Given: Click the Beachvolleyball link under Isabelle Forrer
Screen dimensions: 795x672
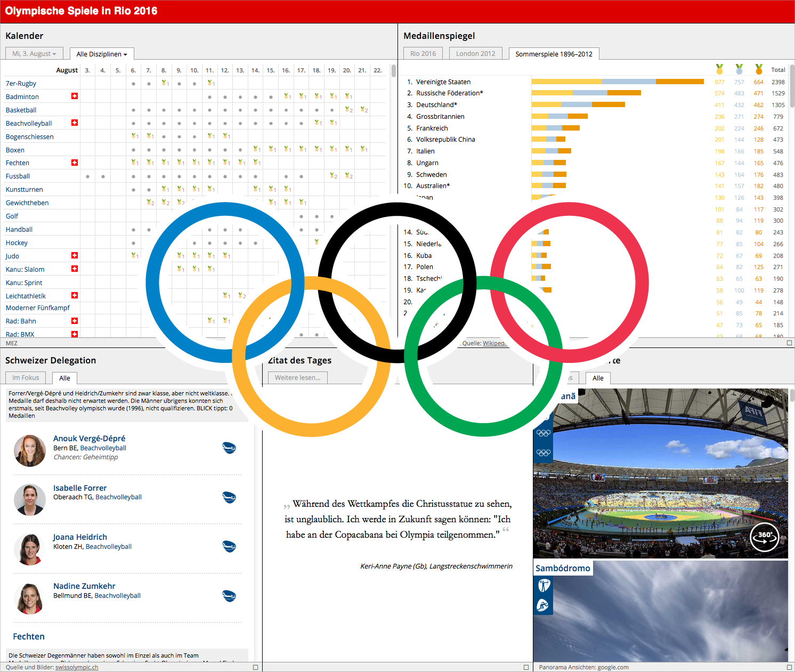Looking at the screenshot, I should (x=119, y=497).
